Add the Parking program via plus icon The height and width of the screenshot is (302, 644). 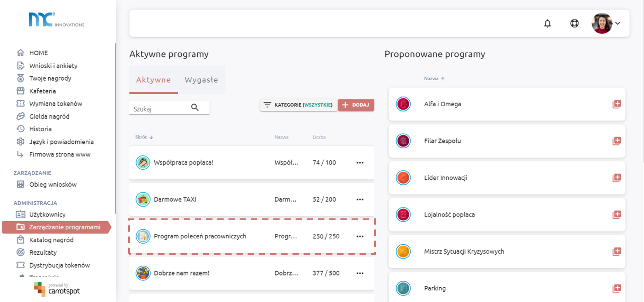[617, 288]
